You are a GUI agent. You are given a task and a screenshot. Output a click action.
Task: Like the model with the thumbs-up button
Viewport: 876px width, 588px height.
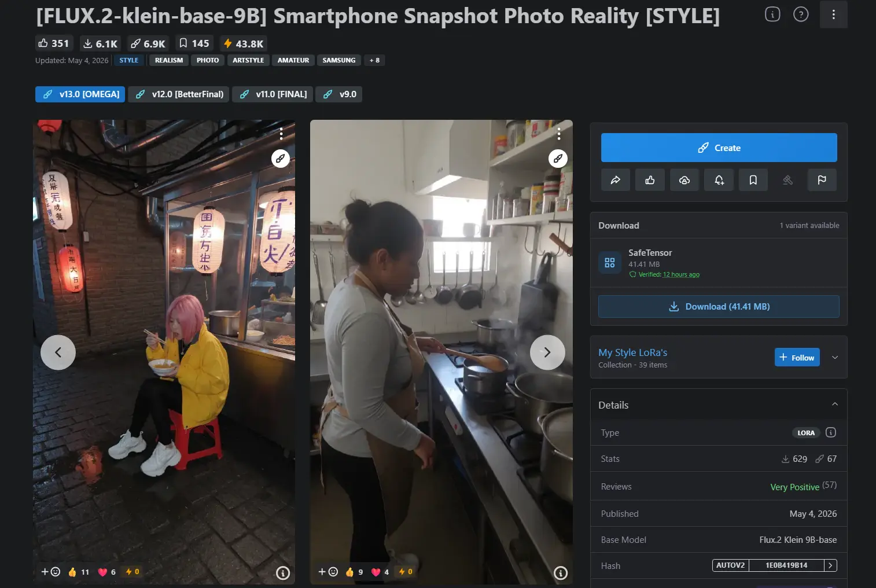[x=650, y=180]
